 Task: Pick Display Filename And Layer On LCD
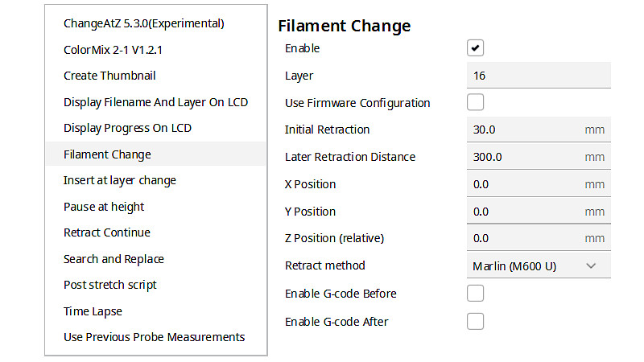point(156,102)
